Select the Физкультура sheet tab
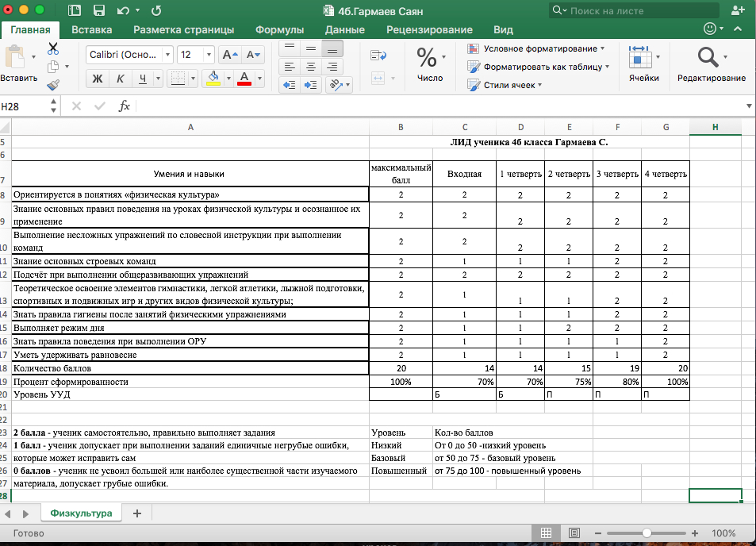Image resolution: width=756 pixels, height=546 pixels. 81,513
